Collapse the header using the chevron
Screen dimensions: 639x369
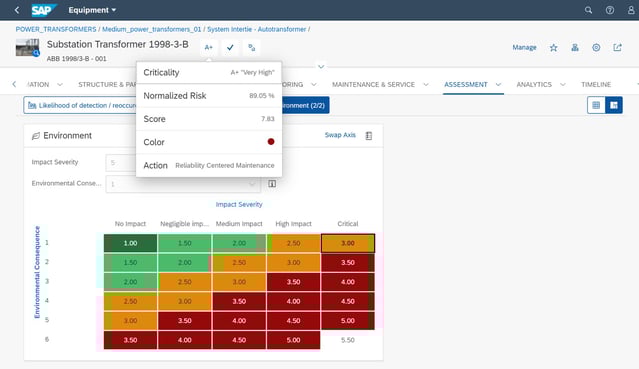click(321, 66)
